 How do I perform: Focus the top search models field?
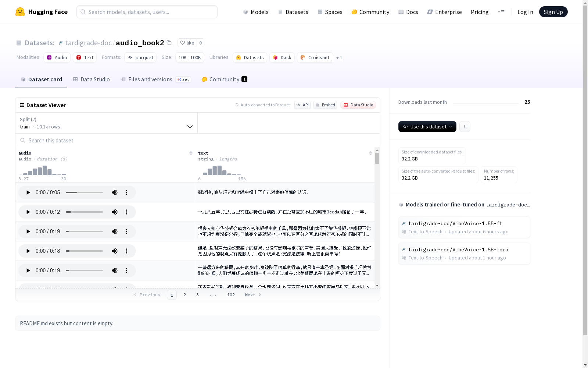(147, 12)
